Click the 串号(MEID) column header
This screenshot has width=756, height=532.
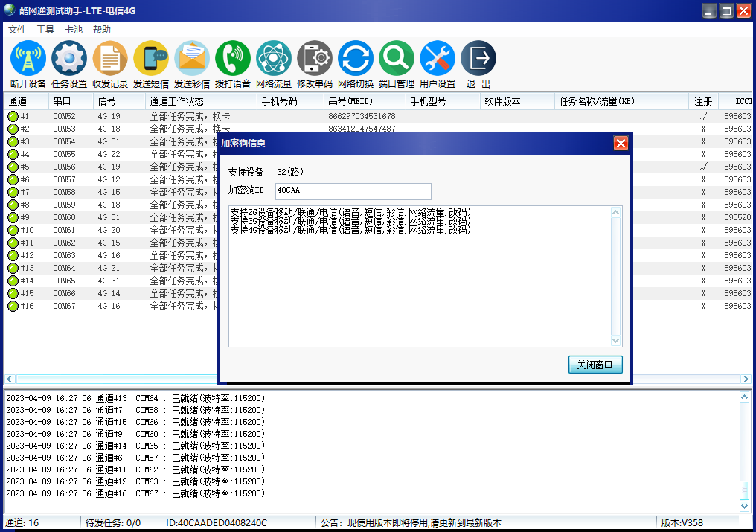coord(365,101)
